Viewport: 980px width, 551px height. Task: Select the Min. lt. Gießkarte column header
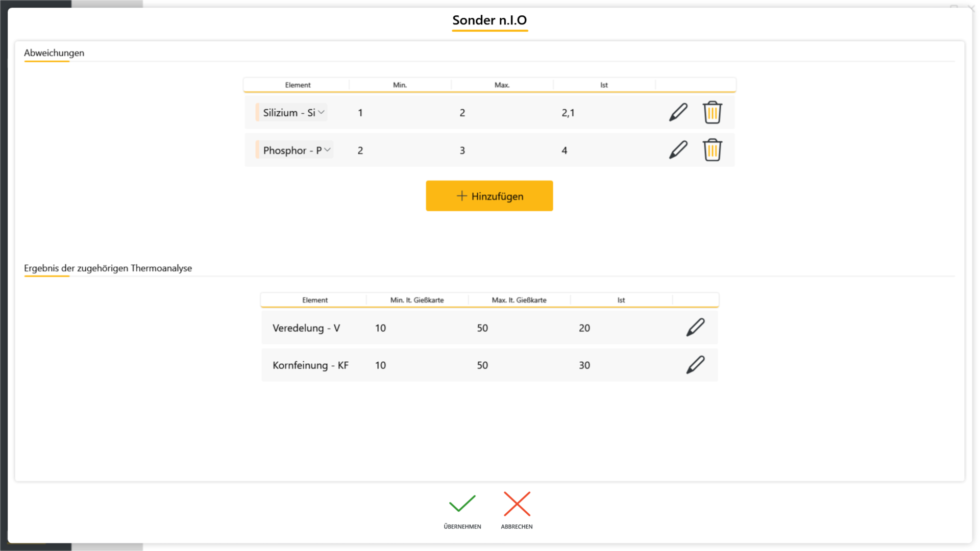pyautogui.click(x=417, y=300)
